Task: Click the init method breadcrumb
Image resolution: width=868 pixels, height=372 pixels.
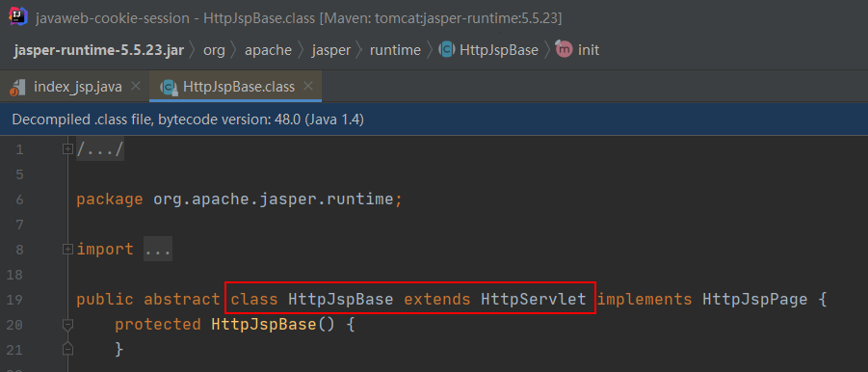Action: pos(589,50)
